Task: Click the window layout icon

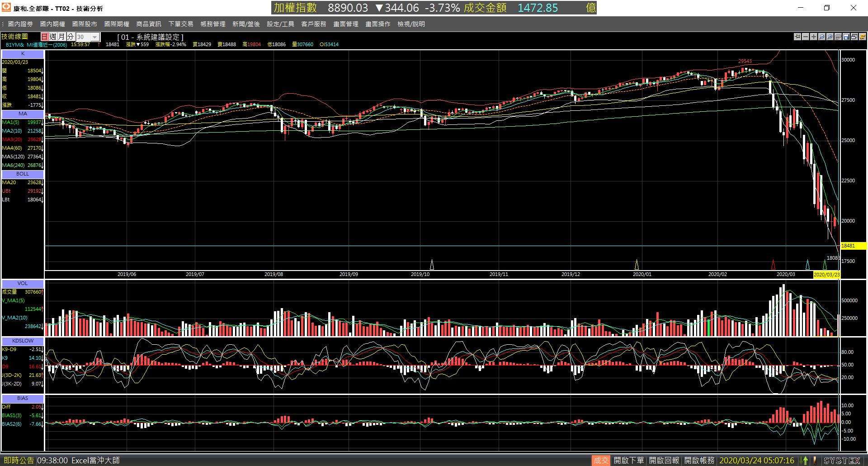Action: click(x=854, y=37)
